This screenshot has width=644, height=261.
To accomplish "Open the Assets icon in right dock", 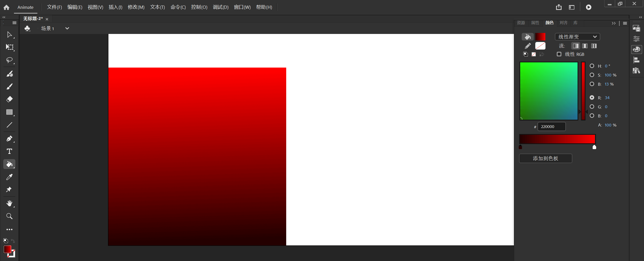I will [636, 28].
